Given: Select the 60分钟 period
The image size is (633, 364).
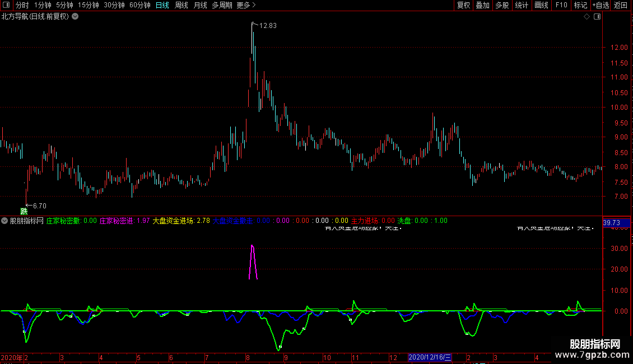Looking at the screenshot, I should [139, 5].
